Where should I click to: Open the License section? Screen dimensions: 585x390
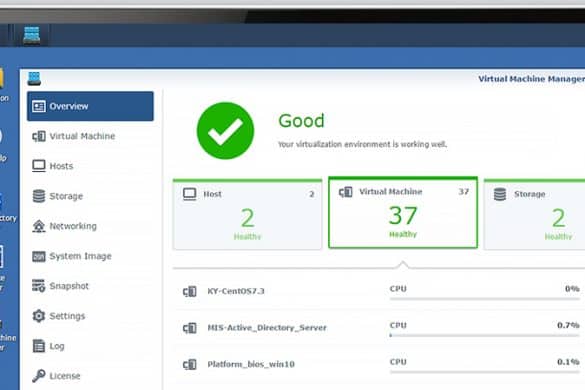(90, 376)
